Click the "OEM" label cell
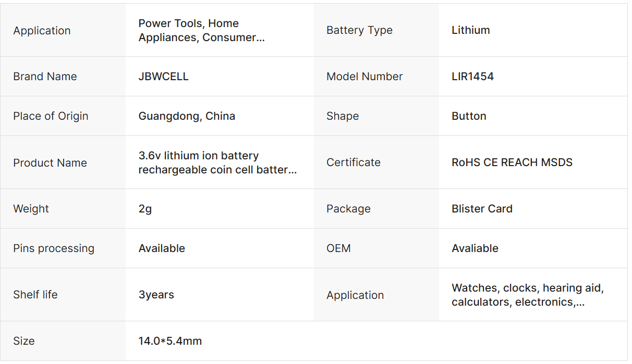632x364 pixels. pos(338,248)
